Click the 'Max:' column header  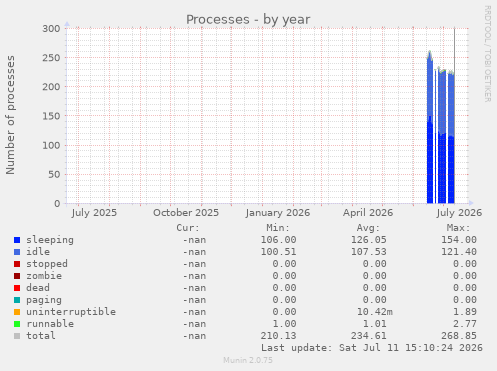pyautogui.click(x=458, y=228)
